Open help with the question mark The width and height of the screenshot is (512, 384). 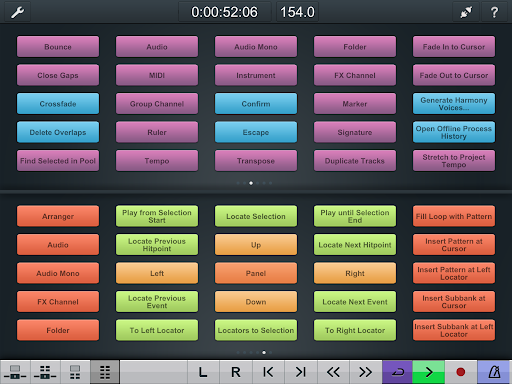click(494, 12)
